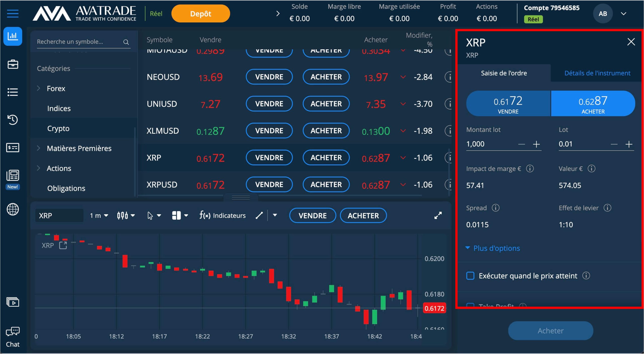Increase the Lot value with plus
The width and height of the screenshot is (644, 354).
click(x=629, y=144)
